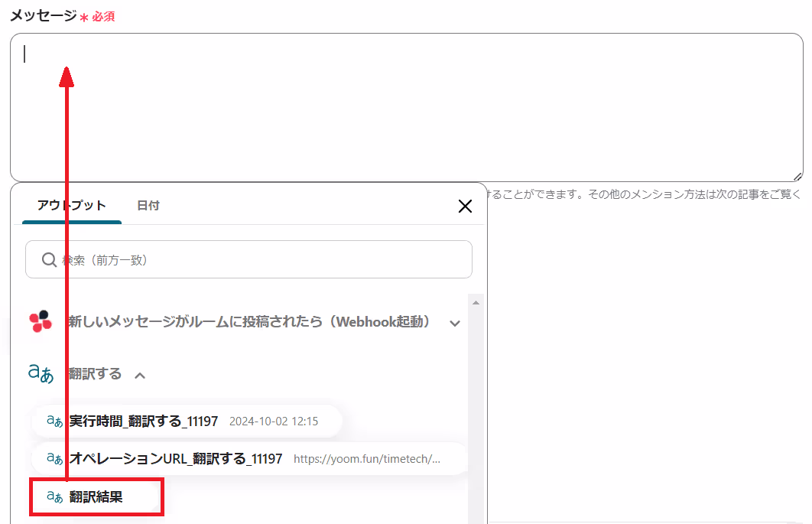Click the icon beside 実行時間_翻訳する_11197
Image resolution: width=812 pixels, height=524 pixels.
coord(54,421)
